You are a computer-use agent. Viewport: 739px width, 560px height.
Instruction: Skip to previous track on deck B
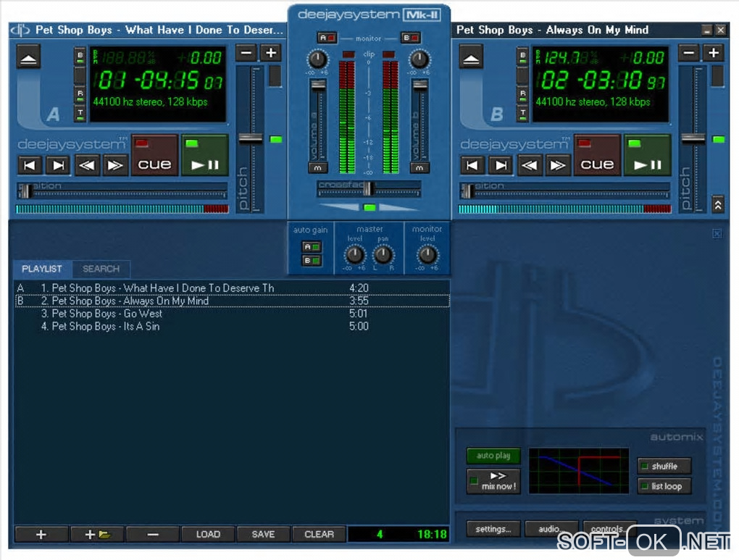(x=472, y=165)
